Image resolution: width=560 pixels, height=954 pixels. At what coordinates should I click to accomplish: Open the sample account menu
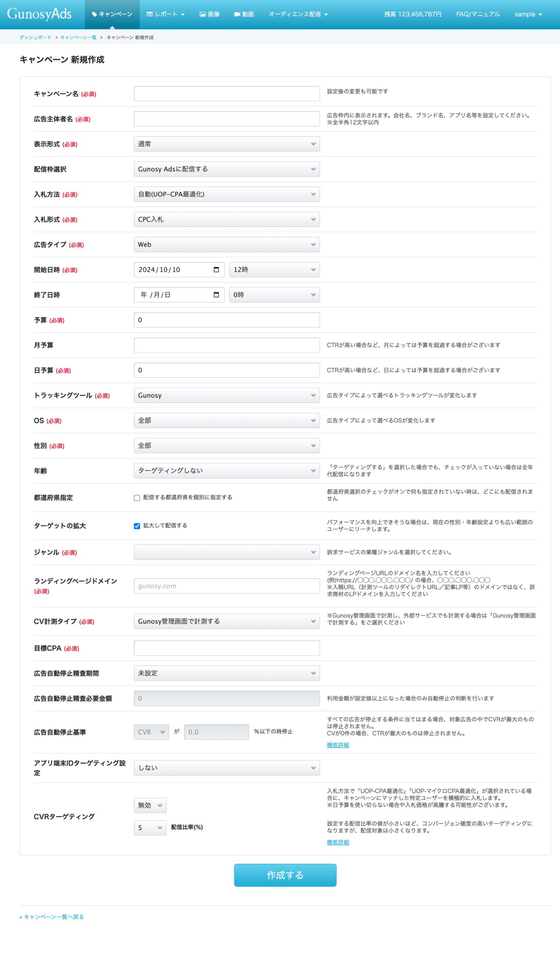(x=528, y=14)
